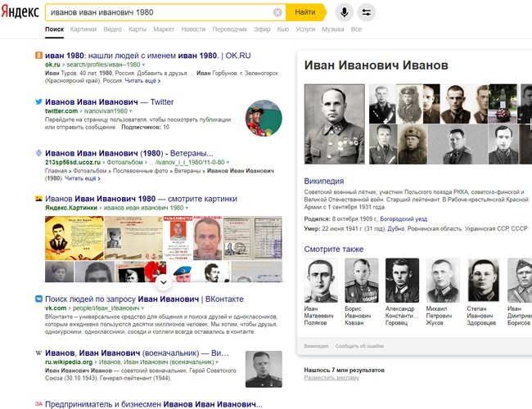This screenshot has height=409, width=532.
Task: Open dropdown arrow next to ok.ru URL
Action: (143, 65)
